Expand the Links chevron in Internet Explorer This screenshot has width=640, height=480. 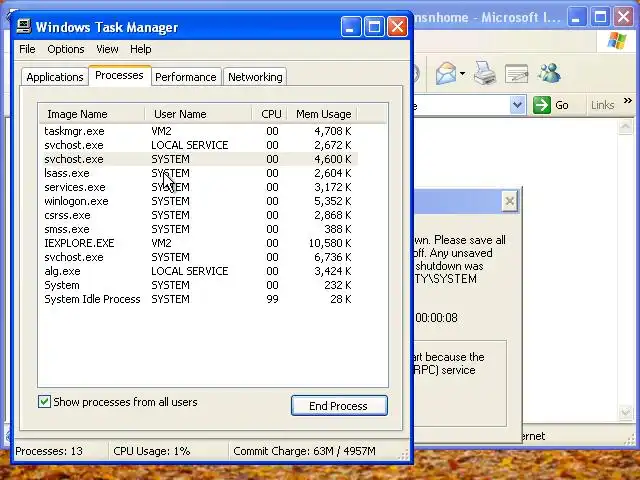(628, 100)
